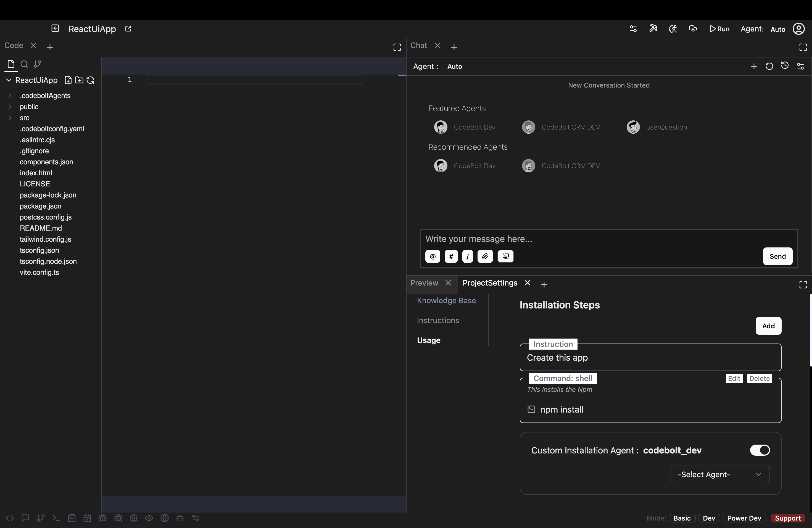
Task: Select the ProjectSettings tab
Action: pos(490,283)
